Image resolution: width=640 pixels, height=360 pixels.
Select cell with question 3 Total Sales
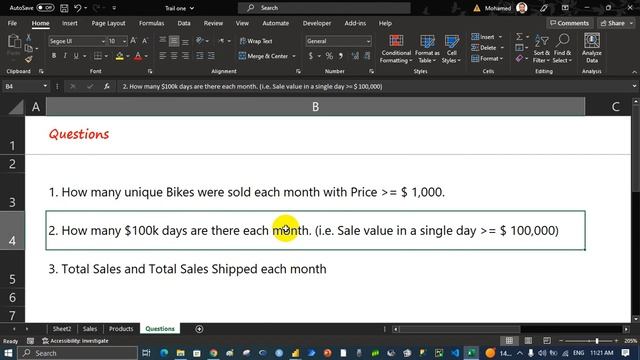(315, 269)
